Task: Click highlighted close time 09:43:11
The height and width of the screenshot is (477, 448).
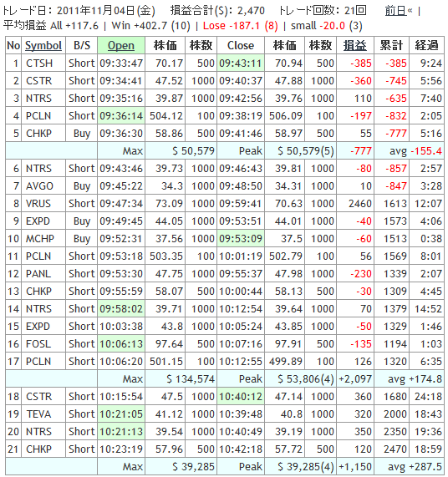Action: click(x=241, y=63)
